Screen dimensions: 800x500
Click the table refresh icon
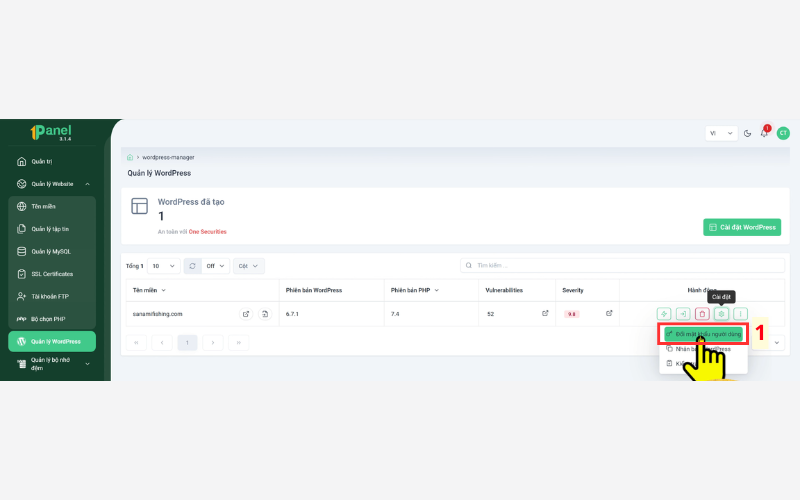coord(192,266)
